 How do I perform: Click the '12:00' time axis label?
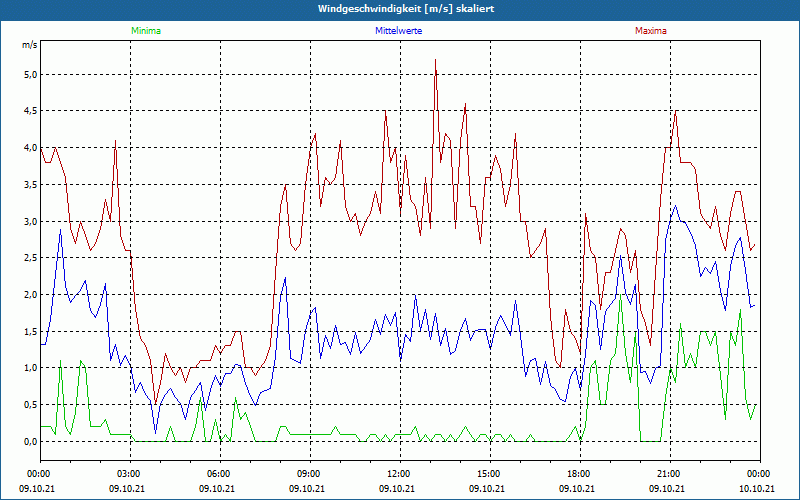click(399, 474)
